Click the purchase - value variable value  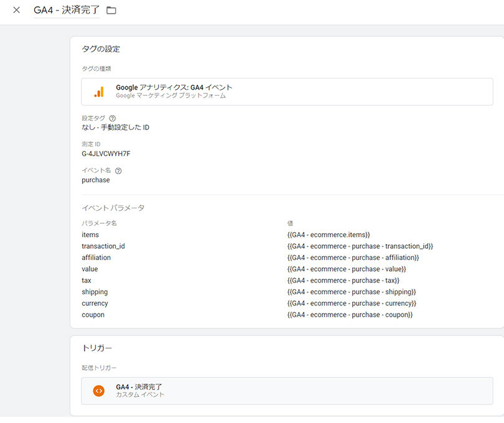(x=347, y=269)
